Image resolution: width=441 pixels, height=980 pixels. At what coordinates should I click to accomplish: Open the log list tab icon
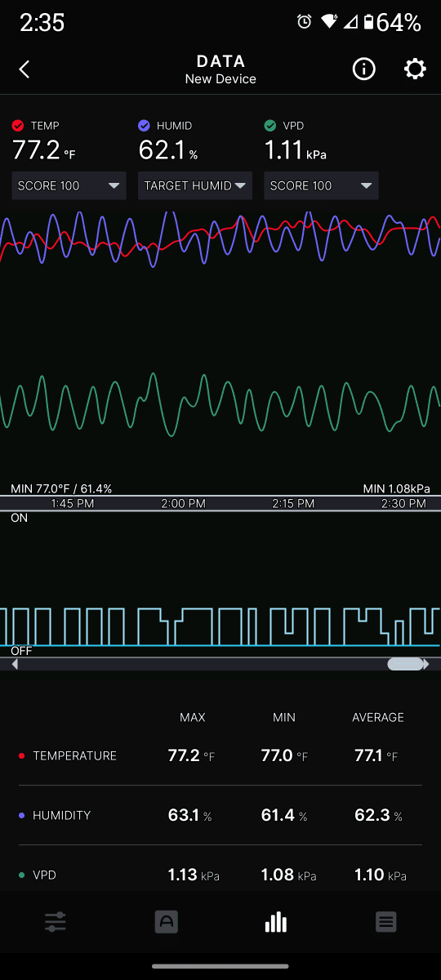point(386,923)
